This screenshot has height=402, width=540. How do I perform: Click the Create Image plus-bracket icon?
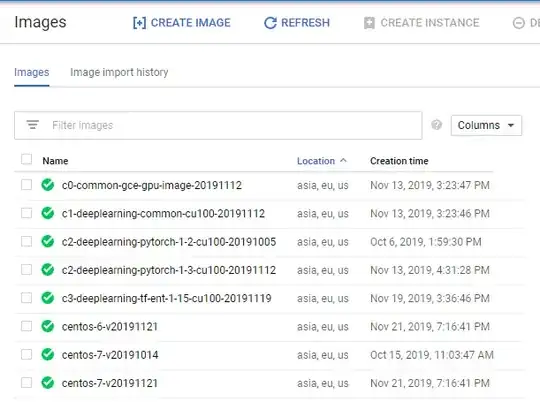point(139,23)
